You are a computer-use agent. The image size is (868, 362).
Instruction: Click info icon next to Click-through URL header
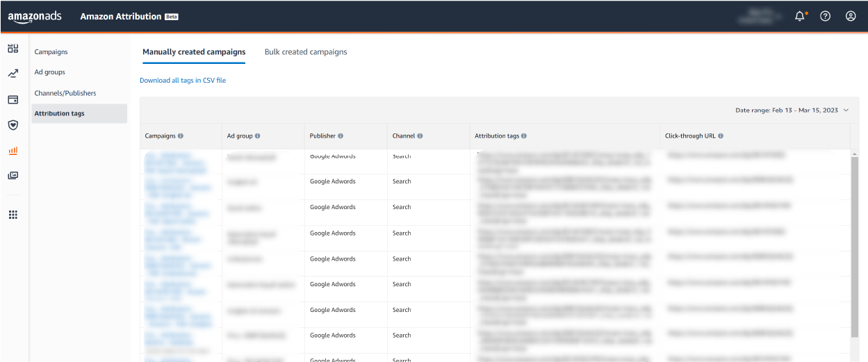click(x=721, y=136)
